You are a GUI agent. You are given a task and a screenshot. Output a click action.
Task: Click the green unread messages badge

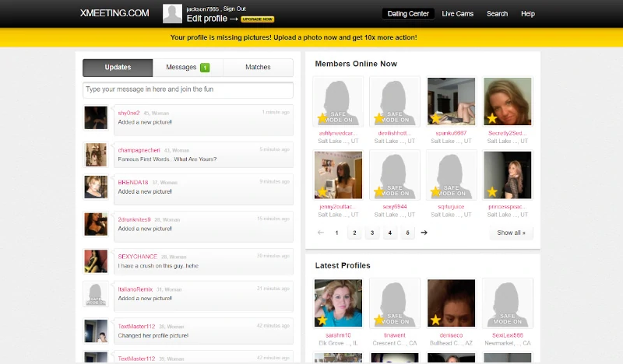[205, 68]
